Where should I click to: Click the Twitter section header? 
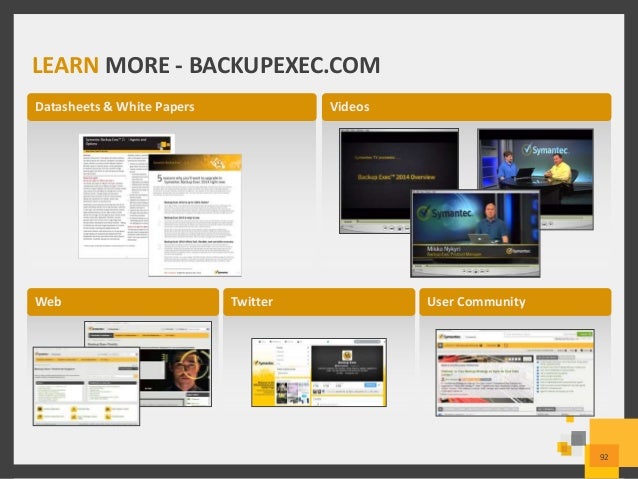click(x=319, y=302)
